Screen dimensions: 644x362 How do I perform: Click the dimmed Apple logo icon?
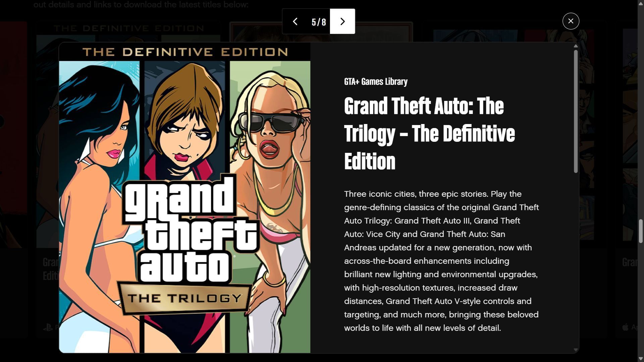click(625, 327)
